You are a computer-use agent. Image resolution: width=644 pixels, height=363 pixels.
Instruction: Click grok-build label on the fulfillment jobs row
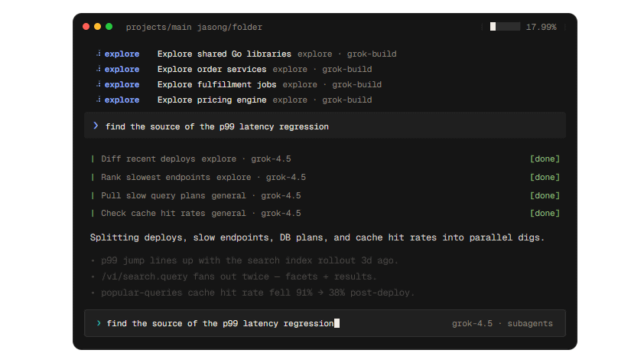pos(357,84)
